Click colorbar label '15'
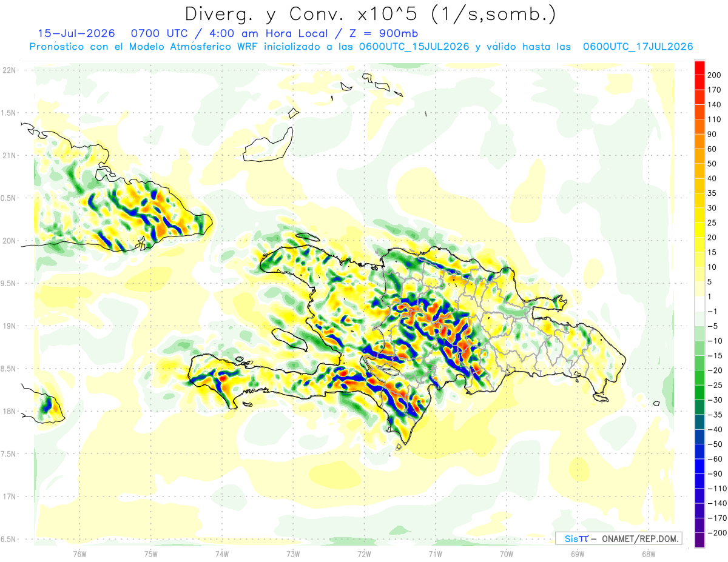728x562 pixels. (713, 252)
